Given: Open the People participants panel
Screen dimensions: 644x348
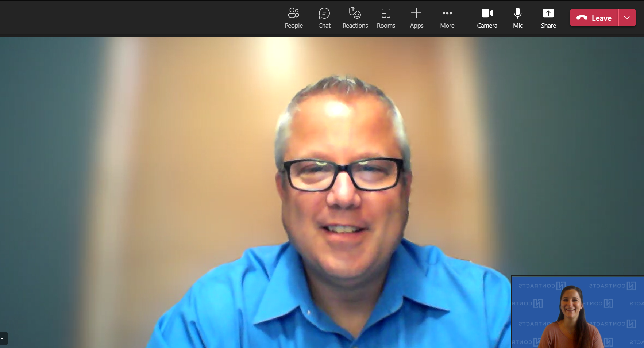Looking at the screenshot, I should (294, 18).
